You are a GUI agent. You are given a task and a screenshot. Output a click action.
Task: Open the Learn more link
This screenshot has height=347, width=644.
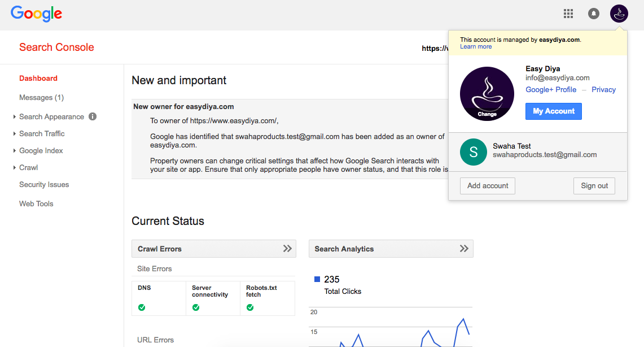tap(476, 46)
